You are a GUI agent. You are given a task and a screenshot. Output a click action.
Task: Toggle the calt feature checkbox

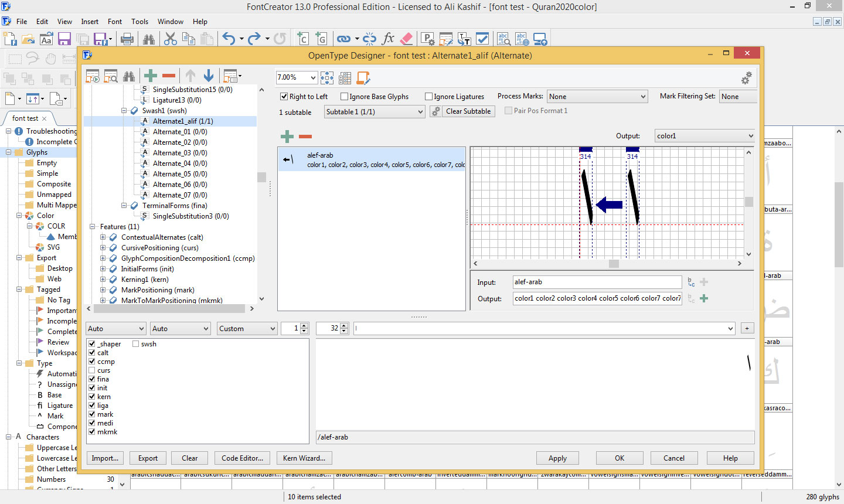tap(92, 353)
